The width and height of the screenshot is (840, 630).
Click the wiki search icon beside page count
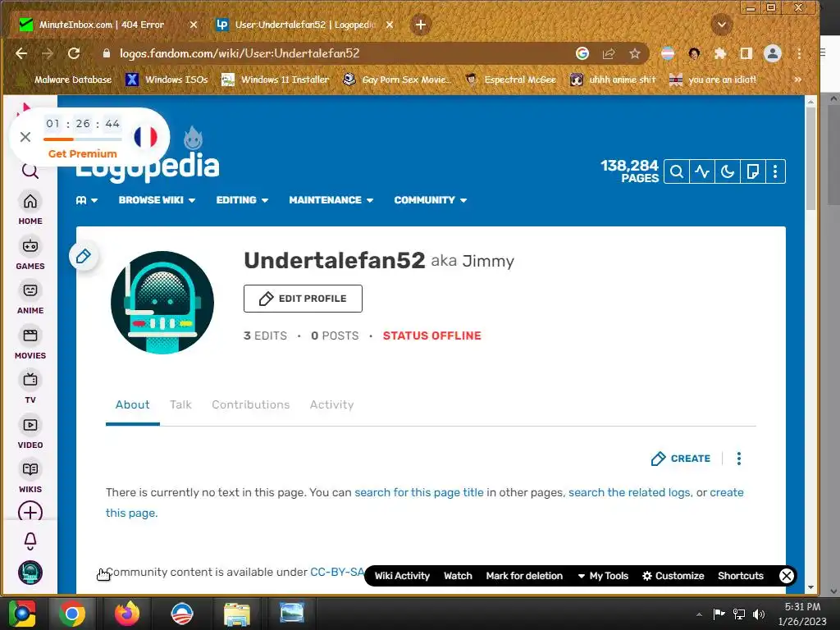tap(677, 171)
